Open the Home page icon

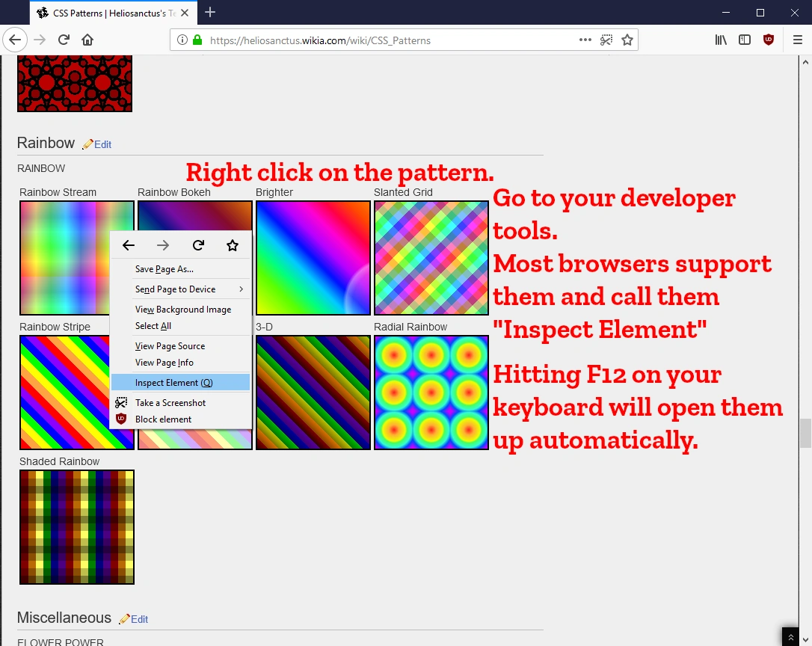point(87,40)
